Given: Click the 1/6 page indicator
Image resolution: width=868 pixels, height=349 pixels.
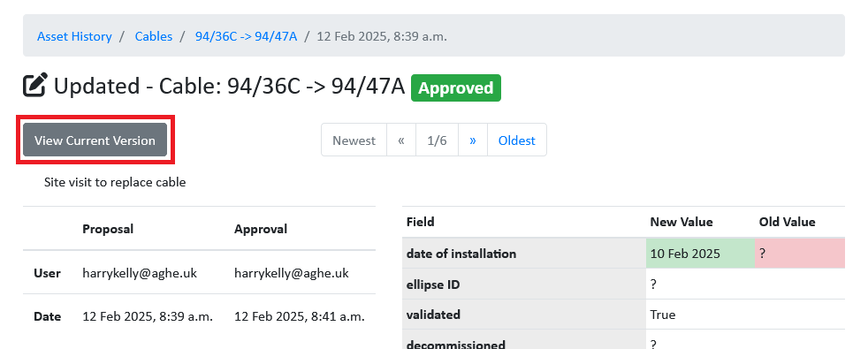Looking at the screenshot, I should coord(437,140).
